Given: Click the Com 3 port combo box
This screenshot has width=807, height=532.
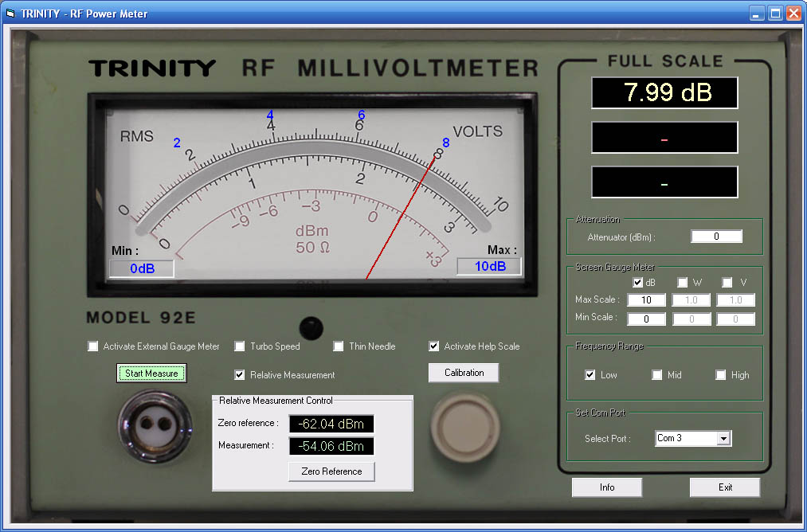Looking at the screenshot, I should click(x=693, y=438).
